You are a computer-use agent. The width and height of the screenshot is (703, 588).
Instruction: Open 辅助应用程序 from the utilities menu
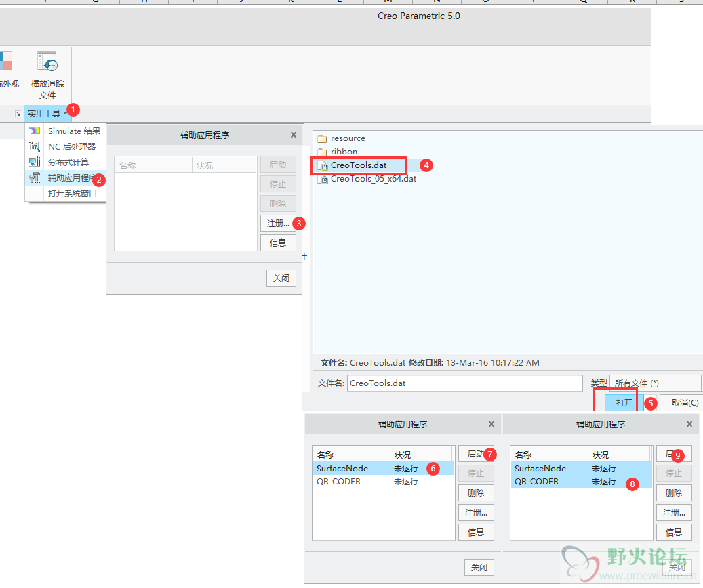point(65,178)
